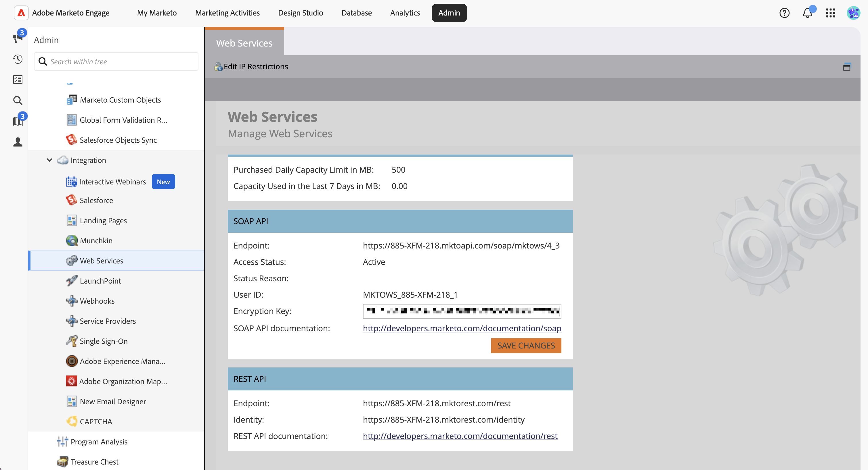Click the window restore icon in toolbar
The height and width of the screenshot is (470, 868).
click(x=846, y=67)
